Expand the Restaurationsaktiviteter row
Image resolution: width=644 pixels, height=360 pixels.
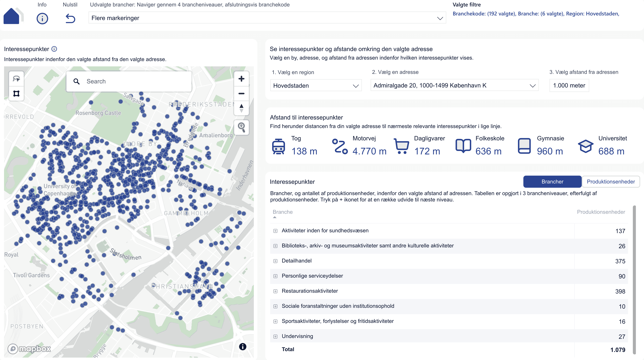tap(275, 291)
